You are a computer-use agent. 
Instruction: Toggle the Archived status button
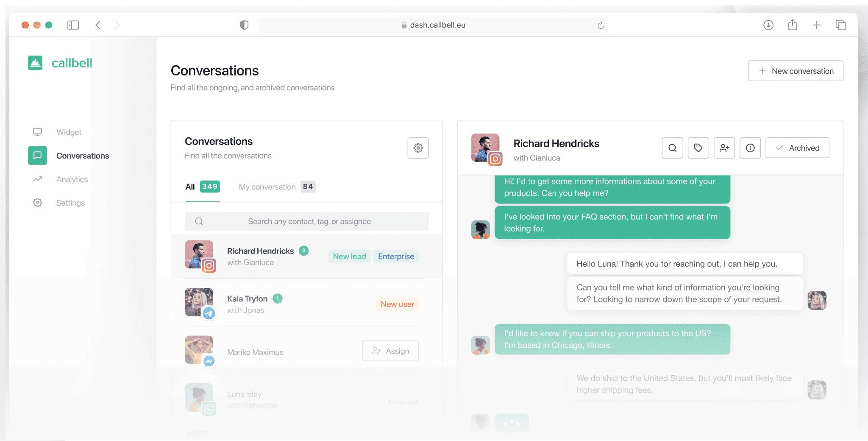797,148
